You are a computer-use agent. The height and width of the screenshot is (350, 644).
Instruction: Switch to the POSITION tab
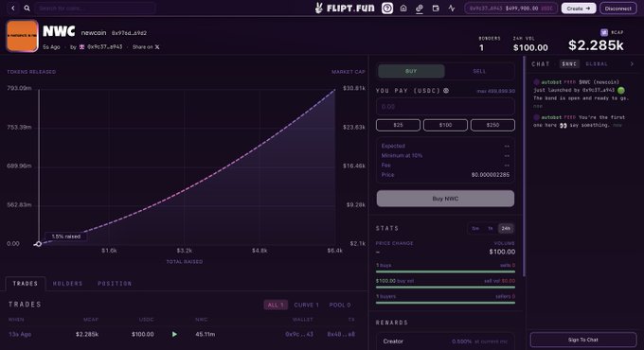(115, 283)
